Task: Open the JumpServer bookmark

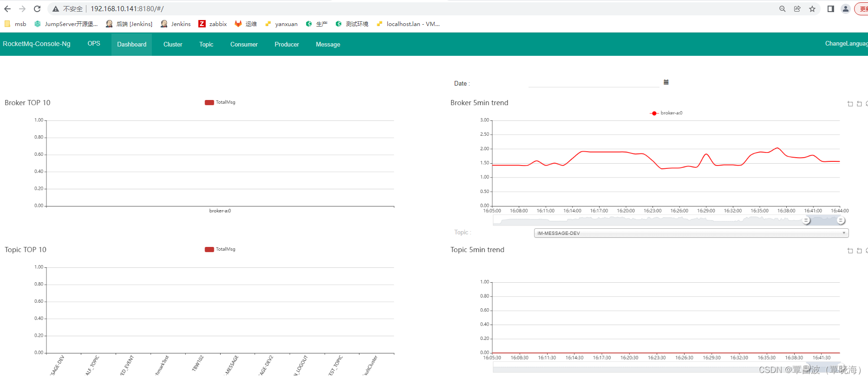Action: point(66,24)
